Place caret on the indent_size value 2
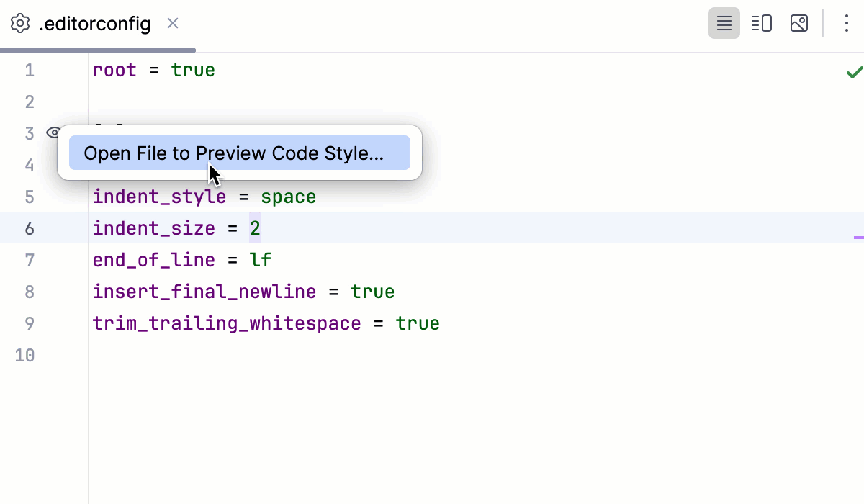 pos(255,228)
